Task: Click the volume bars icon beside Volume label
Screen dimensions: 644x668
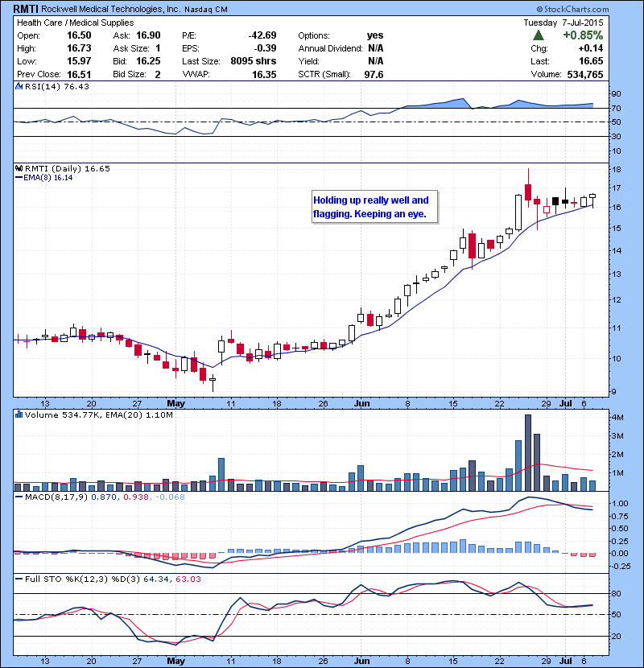Action: coord(19,414)
